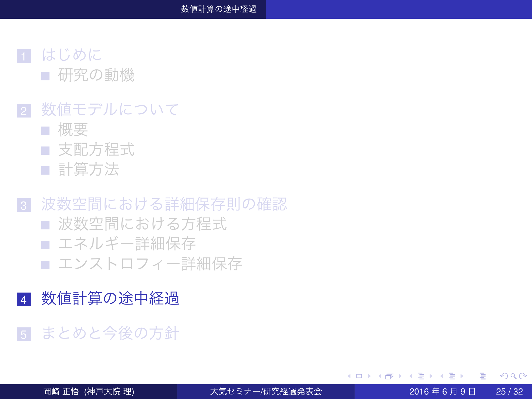This screenshot has width=532, height=399.
Task: Click the next slide arrow icon
Action: click(x=369, y=376)
